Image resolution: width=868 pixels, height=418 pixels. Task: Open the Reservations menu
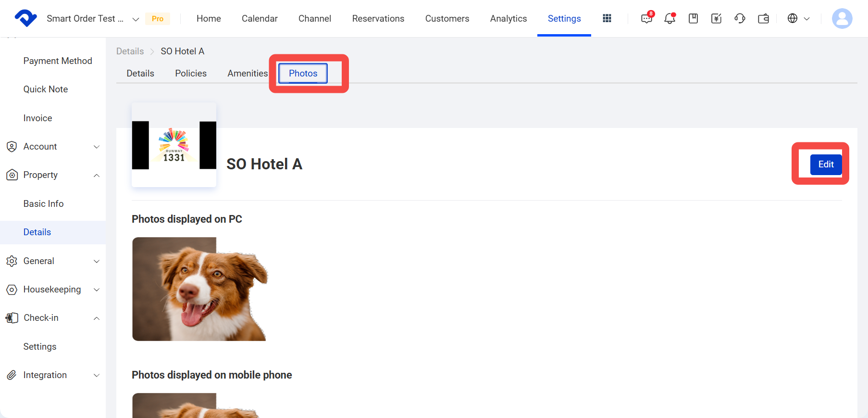(378, 18)
